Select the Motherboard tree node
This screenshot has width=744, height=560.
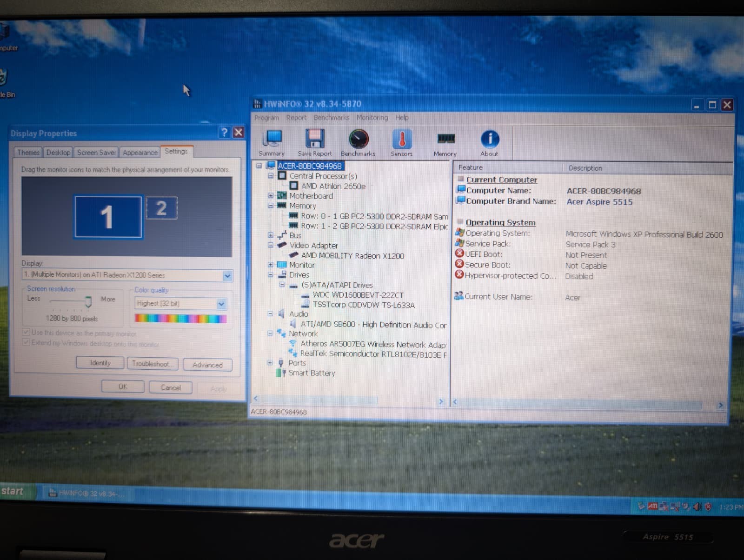click(311, 196)
